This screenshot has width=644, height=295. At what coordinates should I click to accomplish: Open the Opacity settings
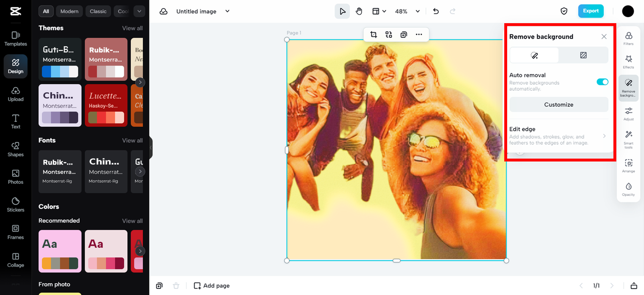click(x=628, y=189)
